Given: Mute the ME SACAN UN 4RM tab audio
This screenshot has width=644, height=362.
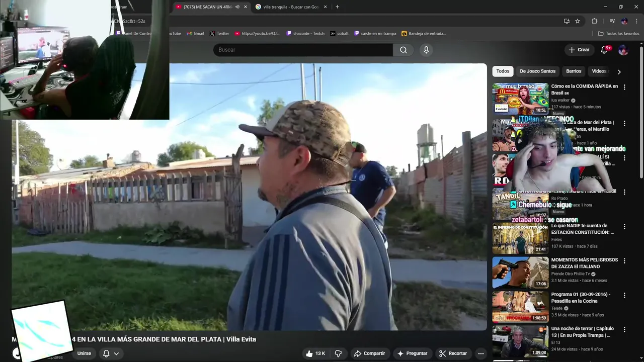Looking at the screenshot, I should click(237, 7).
